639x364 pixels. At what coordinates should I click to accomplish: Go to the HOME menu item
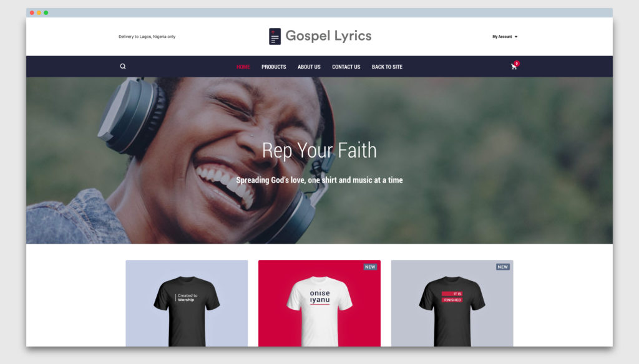coord(243,67)
